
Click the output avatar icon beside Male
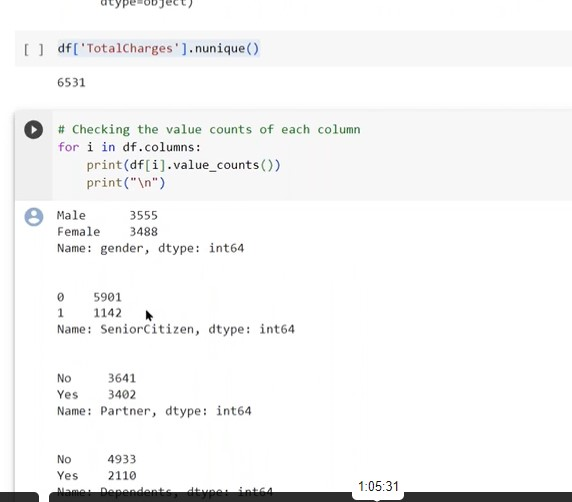pos(34,217)
